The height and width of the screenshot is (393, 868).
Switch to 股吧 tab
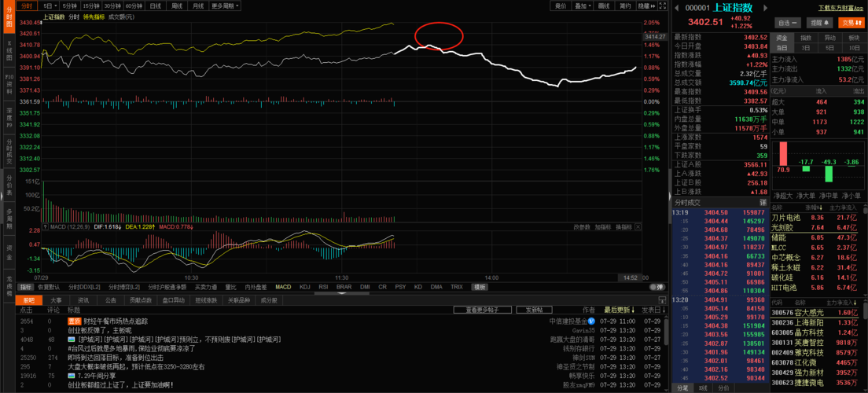click(x=29, y=300)
